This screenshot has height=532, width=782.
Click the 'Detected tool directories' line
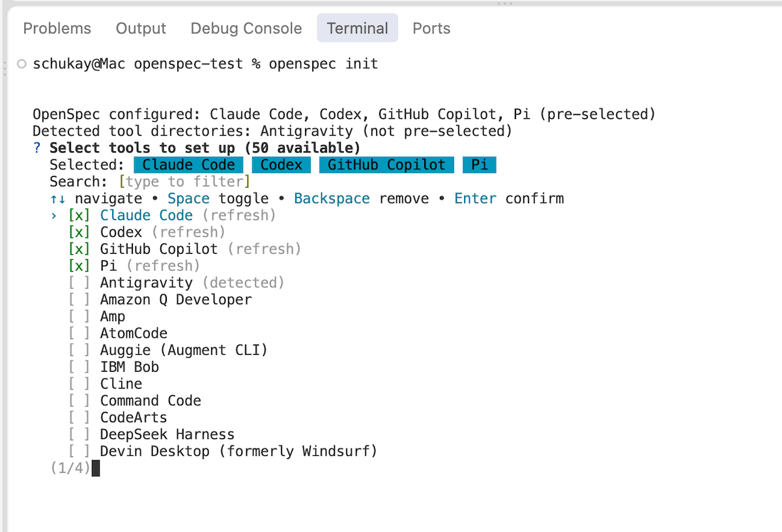tap(272, 131)
